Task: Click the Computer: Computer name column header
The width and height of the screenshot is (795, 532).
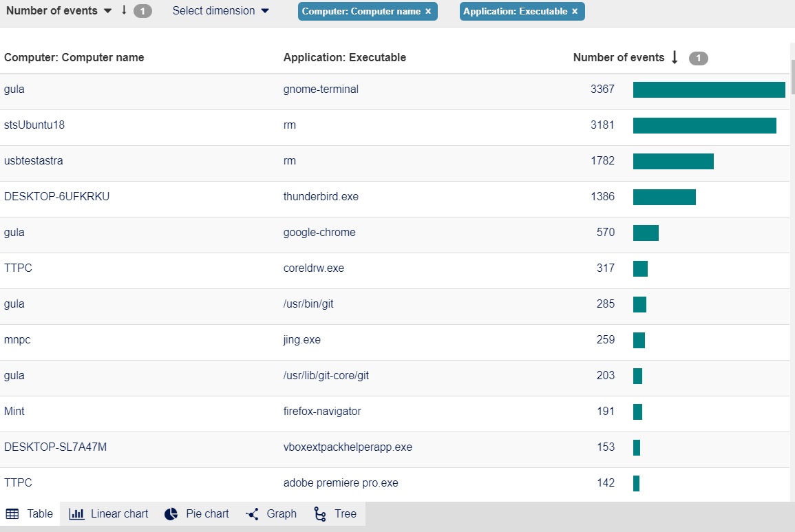Action: click(74, 58)
